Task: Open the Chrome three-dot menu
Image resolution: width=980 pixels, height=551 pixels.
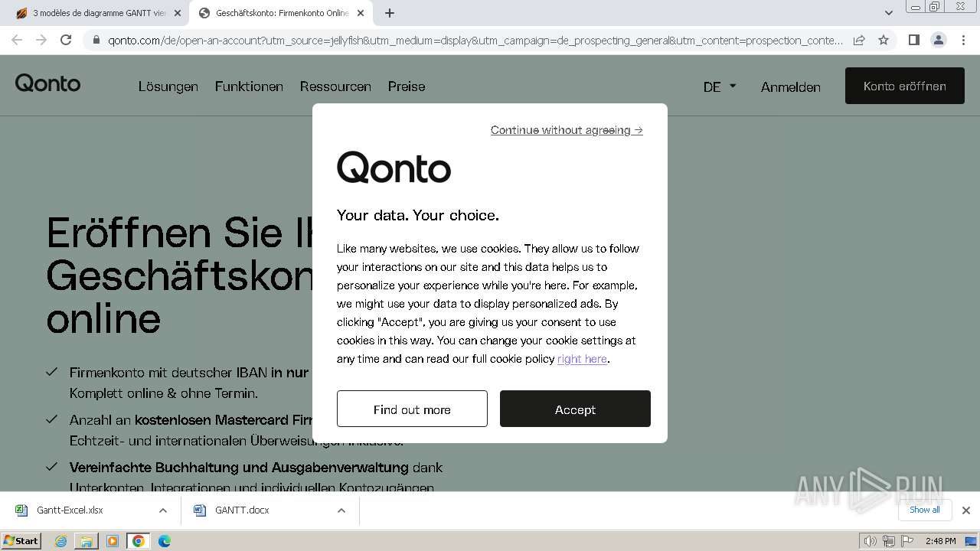Action: pyautogui.click(x=963, y=40)
